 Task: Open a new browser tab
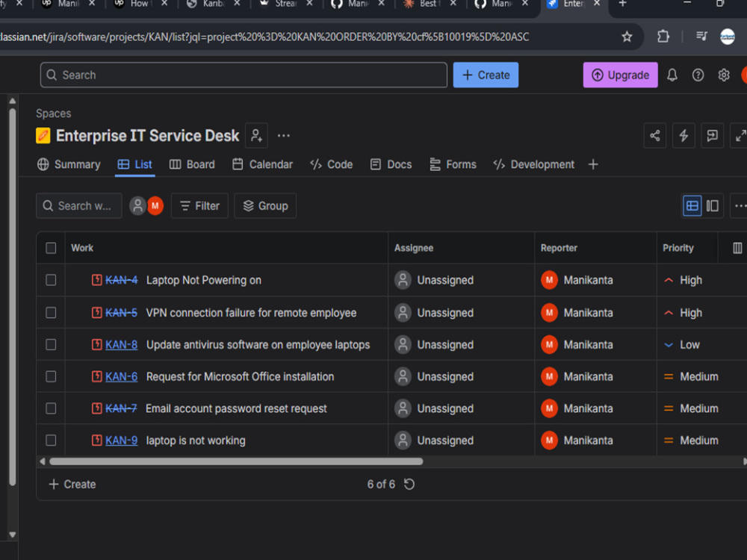(x=623, y=4)
